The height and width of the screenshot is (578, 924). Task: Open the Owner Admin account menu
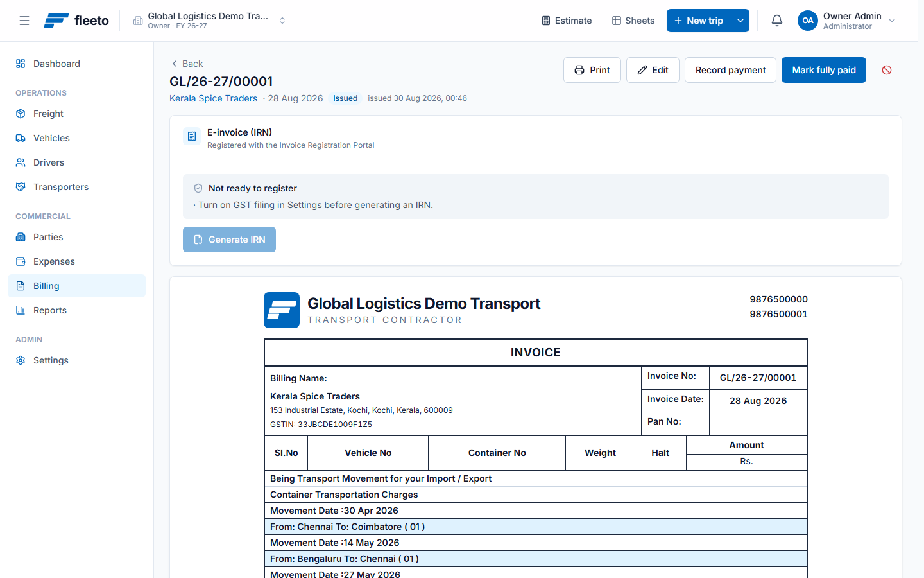pyautogui.click(x=846, y=21)
